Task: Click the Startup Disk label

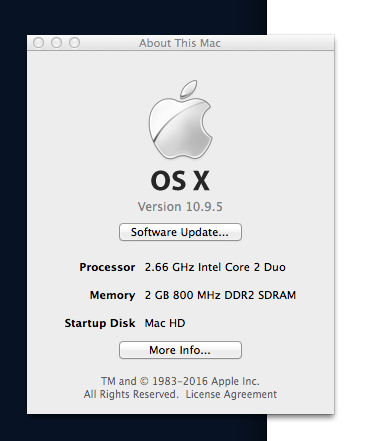Action: (100, 323)
